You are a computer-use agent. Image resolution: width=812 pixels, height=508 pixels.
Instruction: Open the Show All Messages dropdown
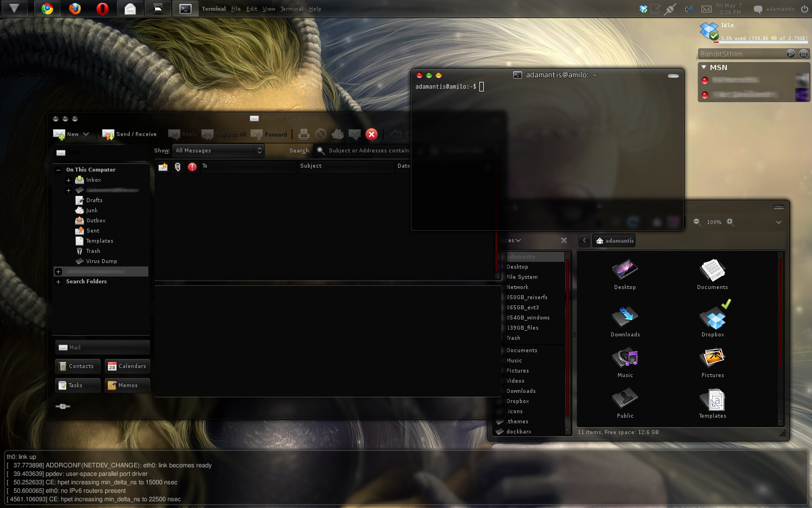[219, 151]
